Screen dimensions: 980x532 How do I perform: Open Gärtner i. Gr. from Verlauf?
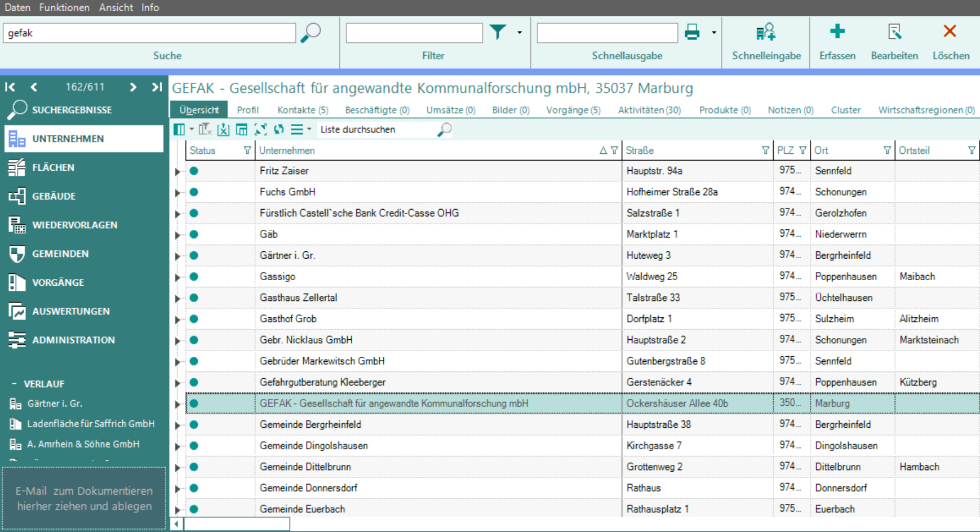[x=55, y=404]
